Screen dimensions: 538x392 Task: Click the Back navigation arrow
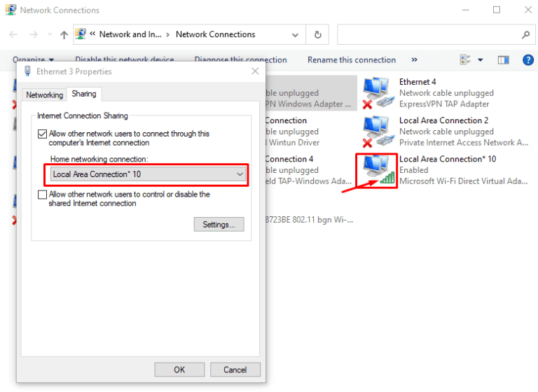click(x=13, y=34)
